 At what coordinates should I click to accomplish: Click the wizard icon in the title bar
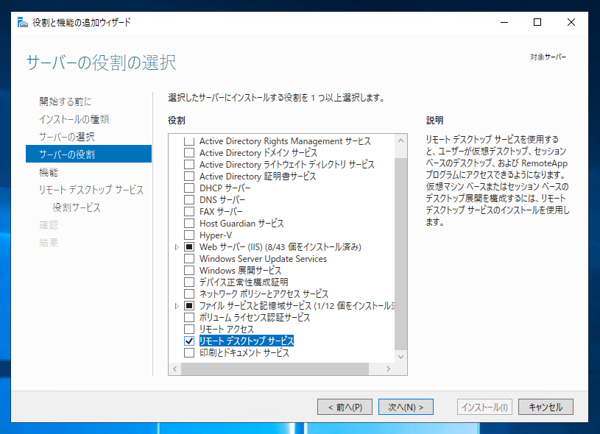23,22
